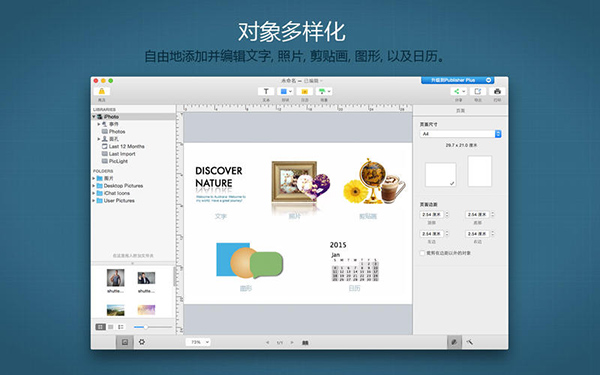
Task: Switch to the large grid thumbnail view
Action: pos(100,327)
